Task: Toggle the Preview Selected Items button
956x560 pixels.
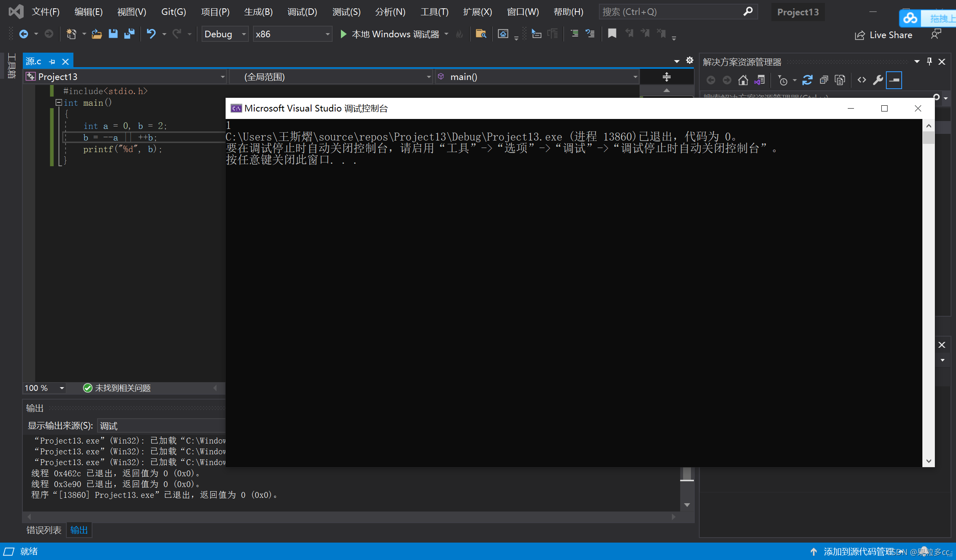Action: point(894,80)
